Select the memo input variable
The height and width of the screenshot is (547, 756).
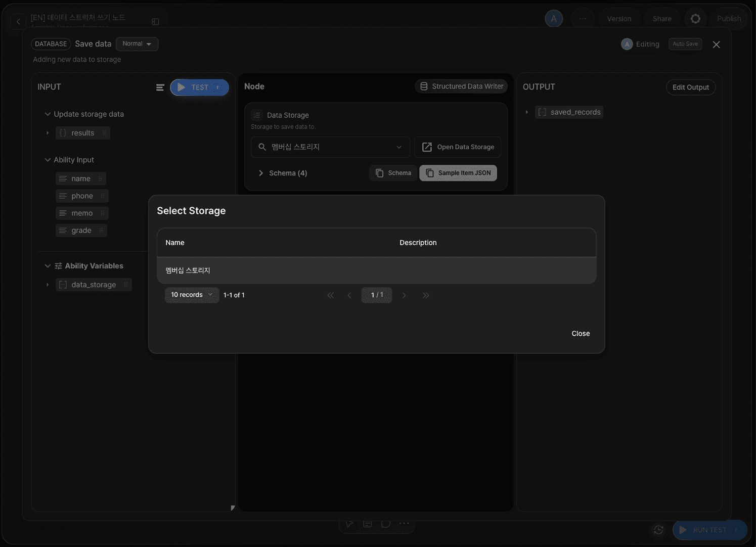pyautogui.click(x=82, y=213)
